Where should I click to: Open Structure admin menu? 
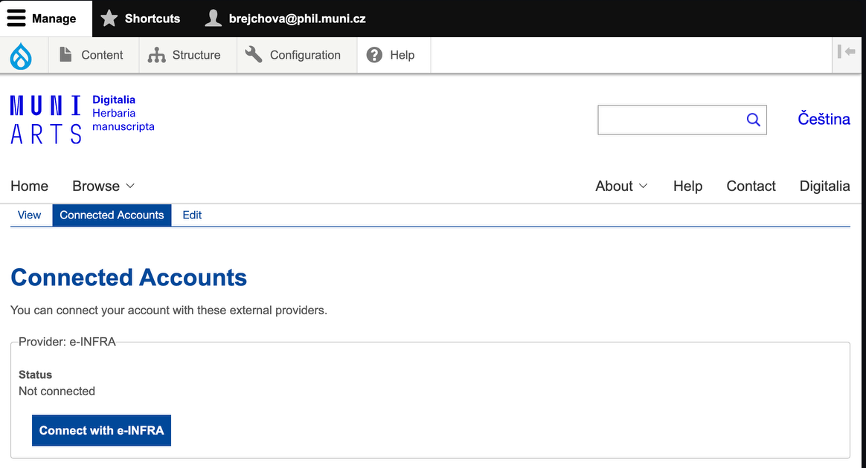[185, 56]
